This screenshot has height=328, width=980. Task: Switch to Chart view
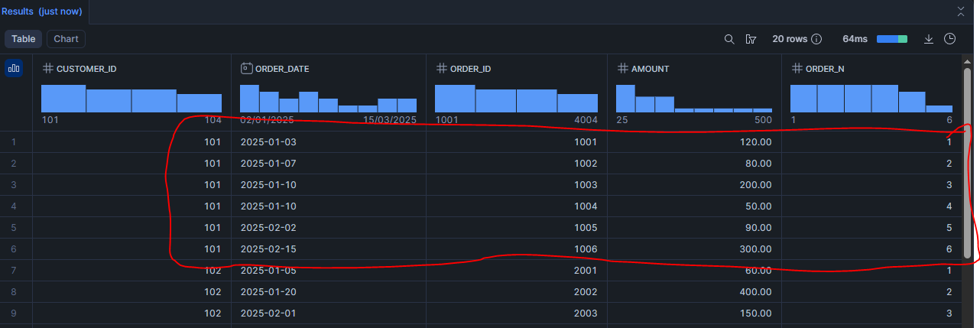pyautogui.click(x=66, y=39)
